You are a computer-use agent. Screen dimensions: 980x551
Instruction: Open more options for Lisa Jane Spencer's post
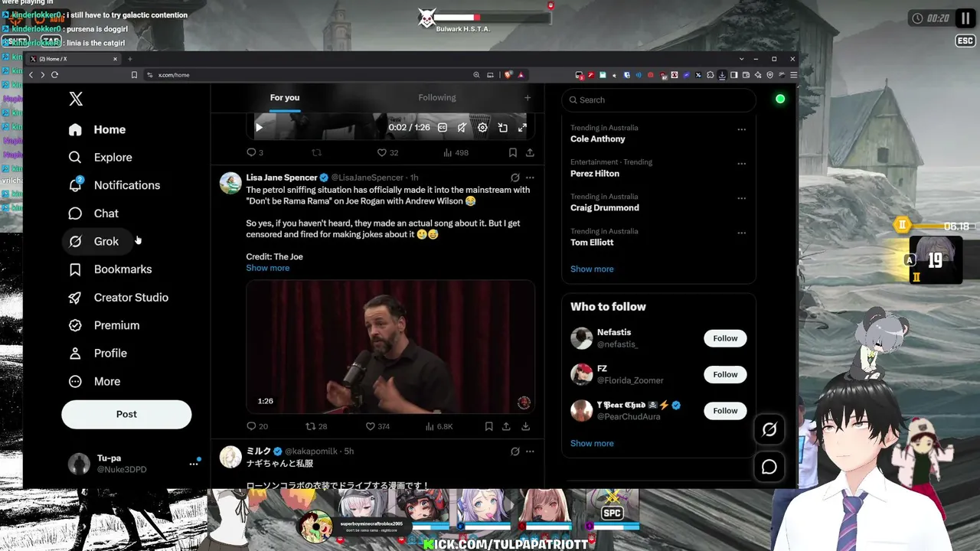click(x=530, y=178)
